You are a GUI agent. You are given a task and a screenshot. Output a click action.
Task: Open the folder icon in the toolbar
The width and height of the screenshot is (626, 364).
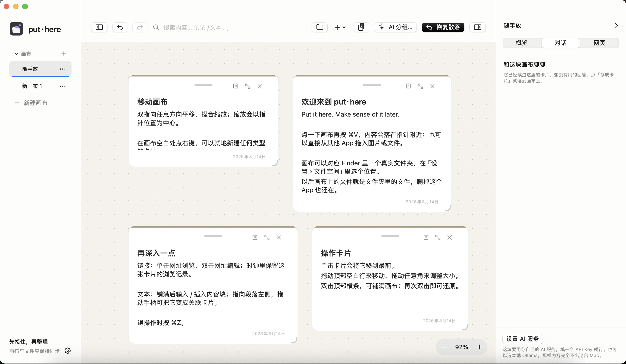tap(319, 27)
